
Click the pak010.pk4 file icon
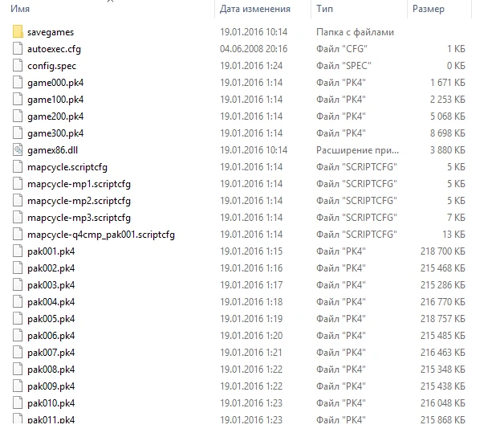[18, 402]
